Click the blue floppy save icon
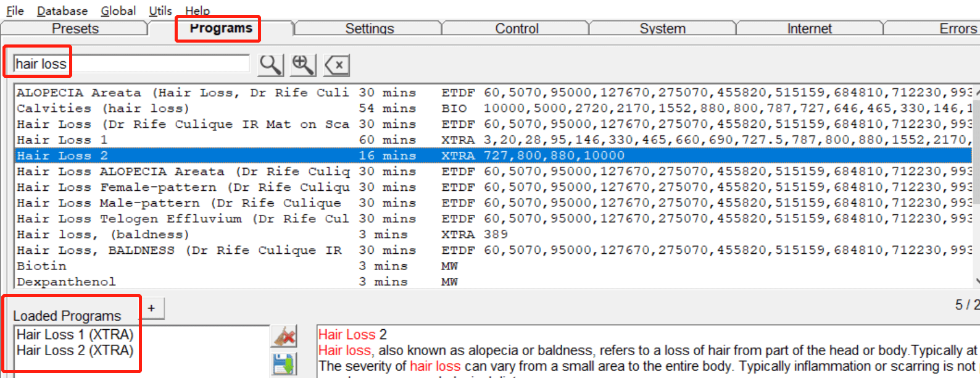Image resolution: width=980 pixels, height=378 pixels. click(284, 364)
